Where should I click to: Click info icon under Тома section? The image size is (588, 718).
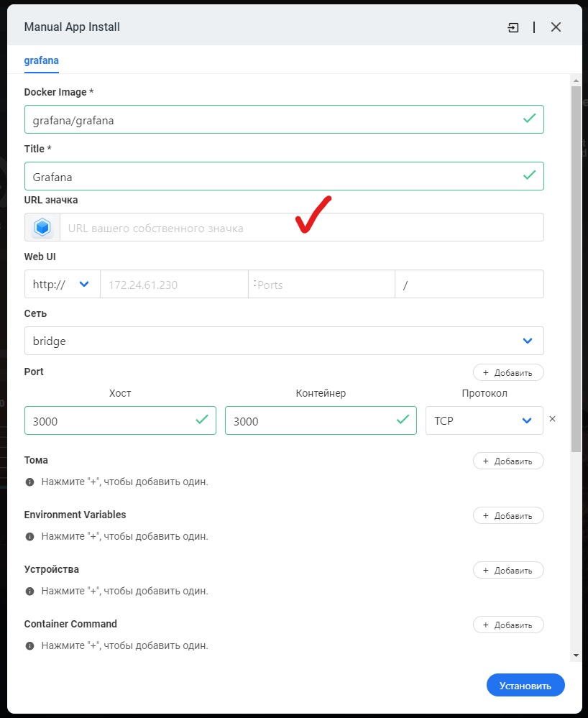[x=30, y=482]
